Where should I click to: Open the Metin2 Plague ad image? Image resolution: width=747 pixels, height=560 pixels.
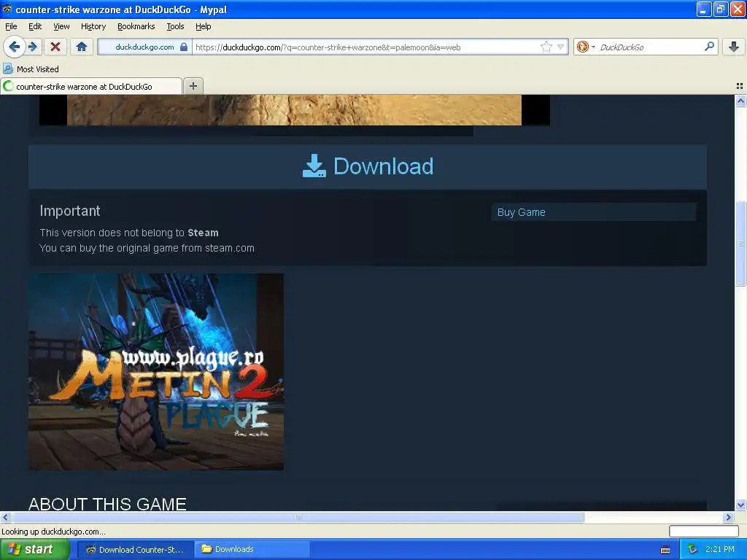pyautogui.click(x=156, y=371)
